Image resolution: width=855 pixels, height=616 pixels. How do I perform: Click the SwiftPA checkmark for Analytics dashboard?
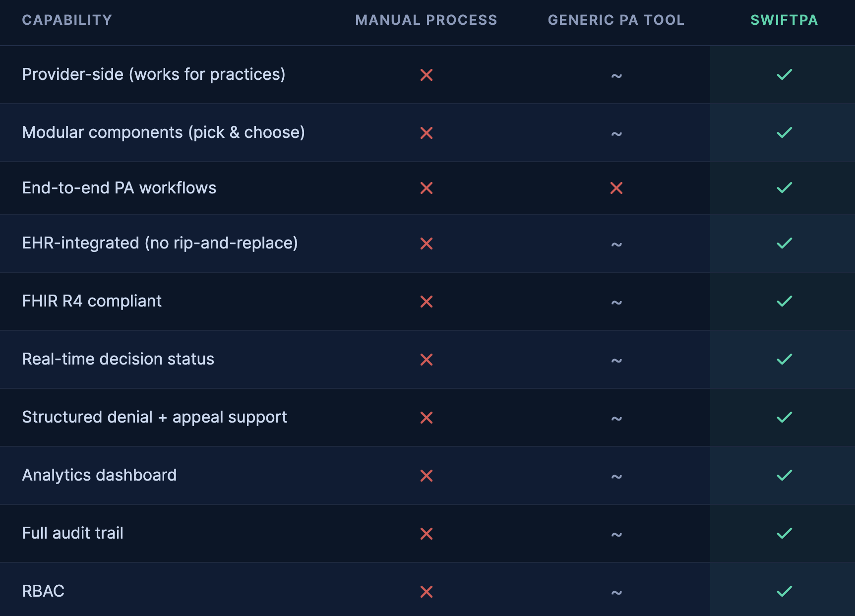pos(784,475)
